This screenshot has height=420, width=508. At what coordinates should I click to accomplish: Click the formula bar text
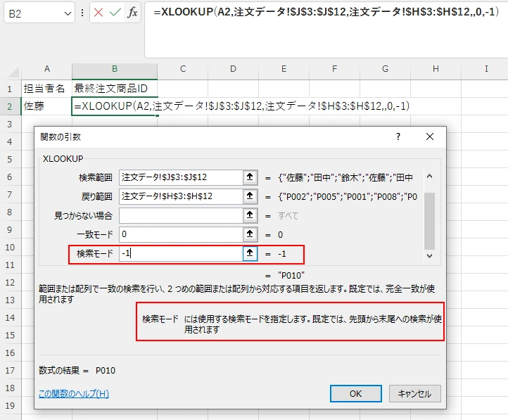point(326,12)
